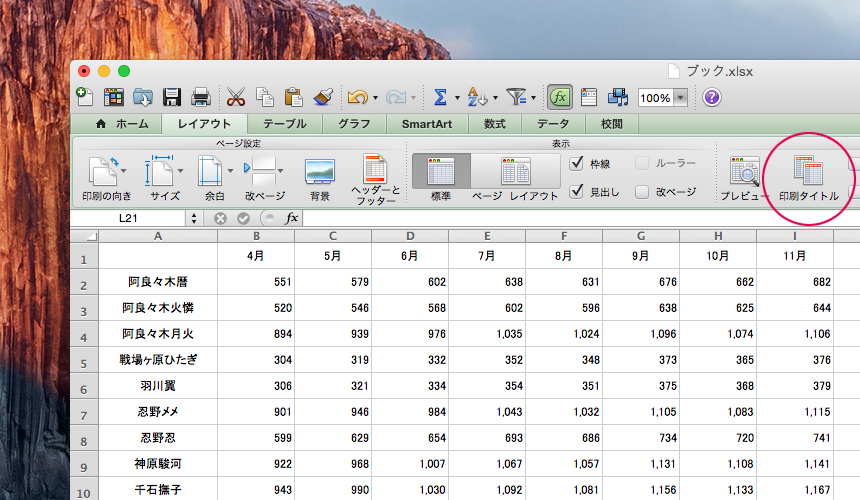Click the Name Box stepper arrows
Viewport: 860px width, 500px height.
point(194,218)
